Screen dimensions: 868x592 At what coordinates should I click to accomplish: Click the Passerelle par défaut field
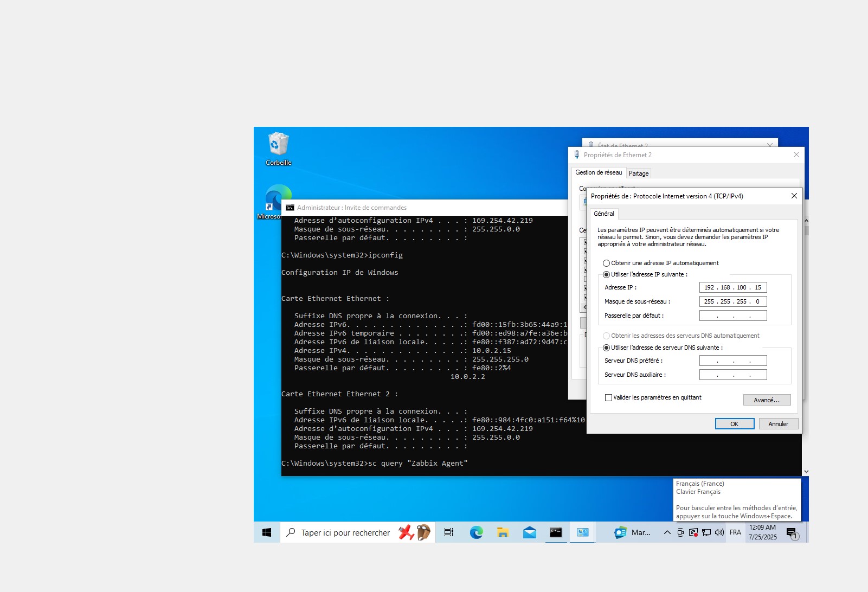[733, 316]
